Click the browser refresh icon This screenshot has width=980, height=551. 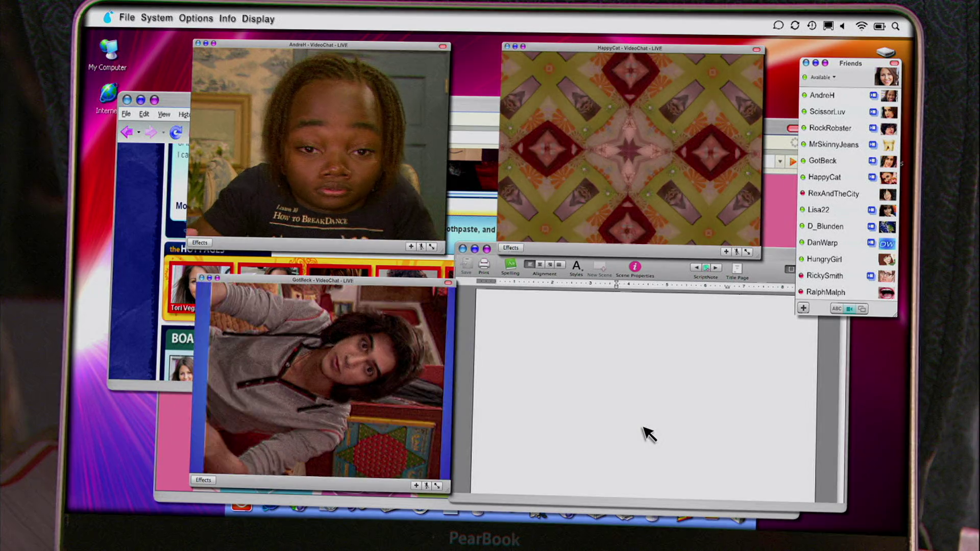coord(176,133)
